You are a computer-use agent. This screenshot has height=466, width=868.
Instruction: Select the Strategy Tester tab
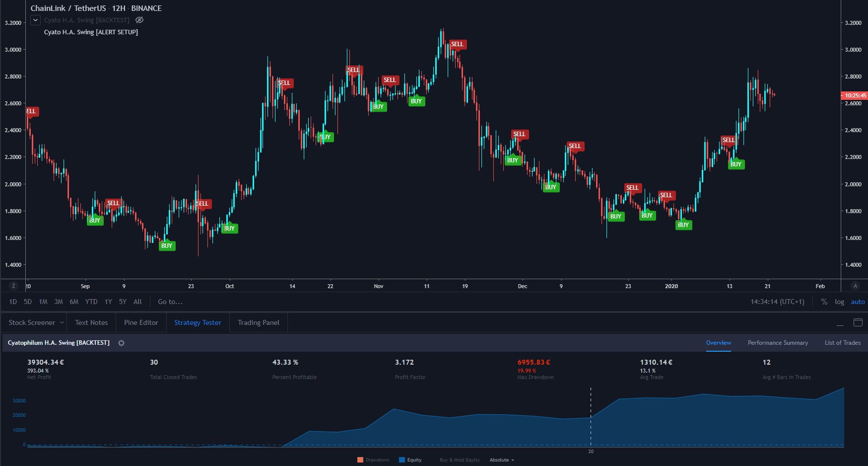198,322
